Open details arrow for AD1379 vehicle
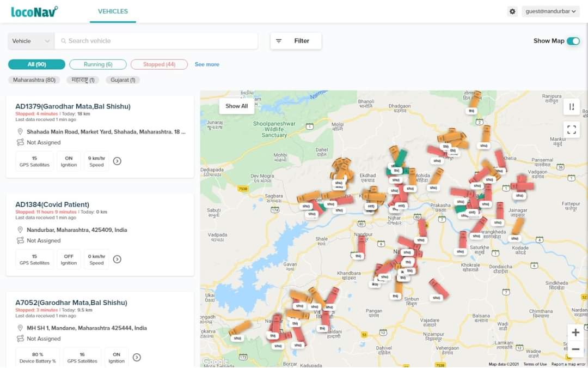The width and height of the screenshot is (588, 368). coord(117,161)
